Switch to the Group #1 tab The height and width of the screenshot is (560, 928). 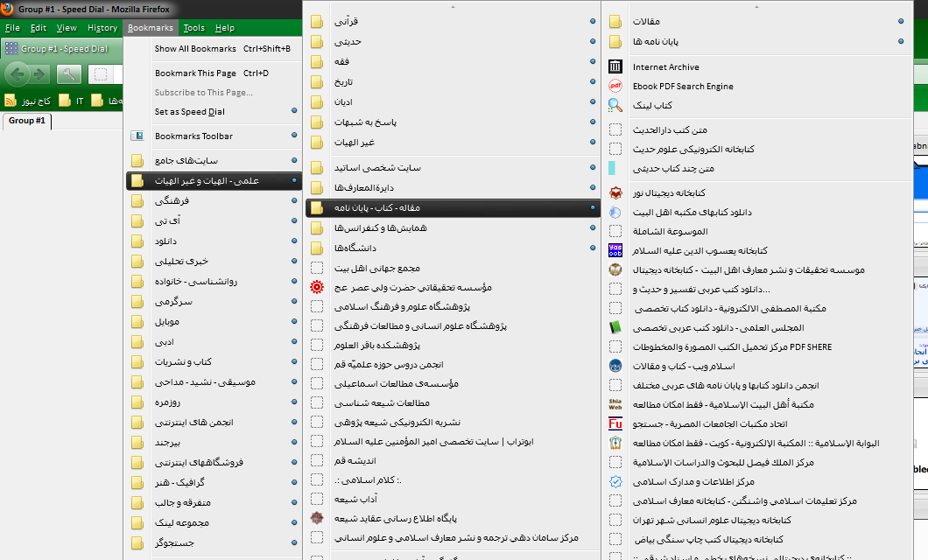pos(27,121)
